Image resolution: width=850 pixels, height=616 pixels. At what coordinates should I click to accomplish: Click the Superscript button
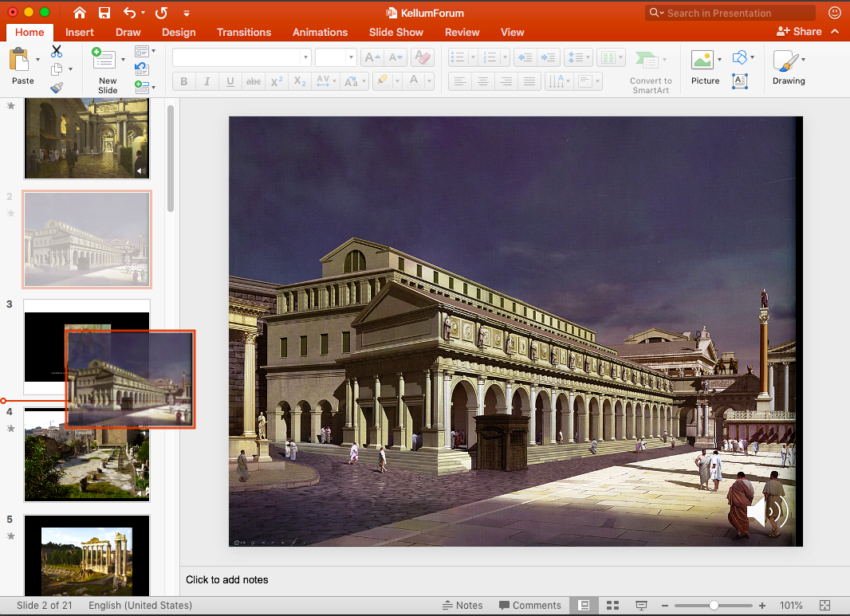(x=277, y=81)
